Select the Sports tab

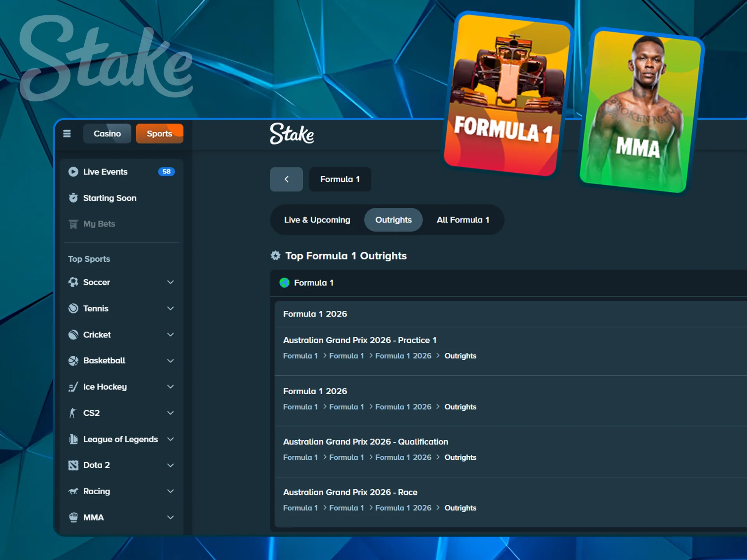(x=160, y=134)
